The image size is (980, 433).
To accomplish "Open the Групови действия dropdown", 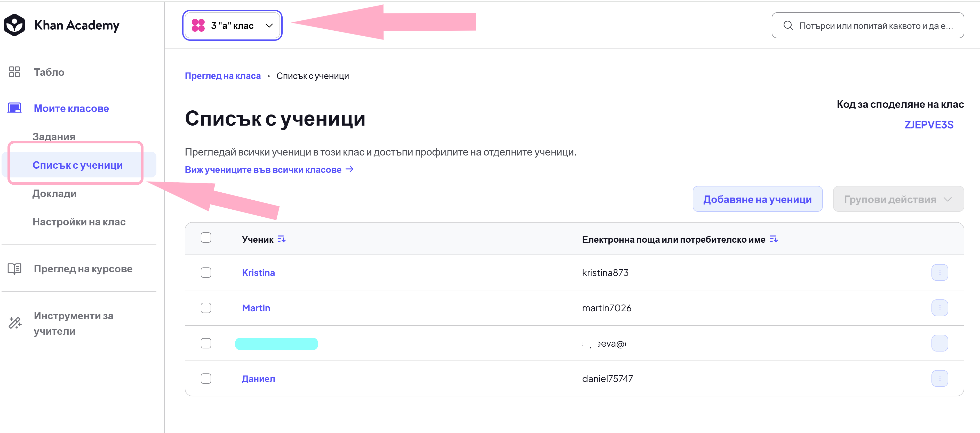I will coord(898,199).
